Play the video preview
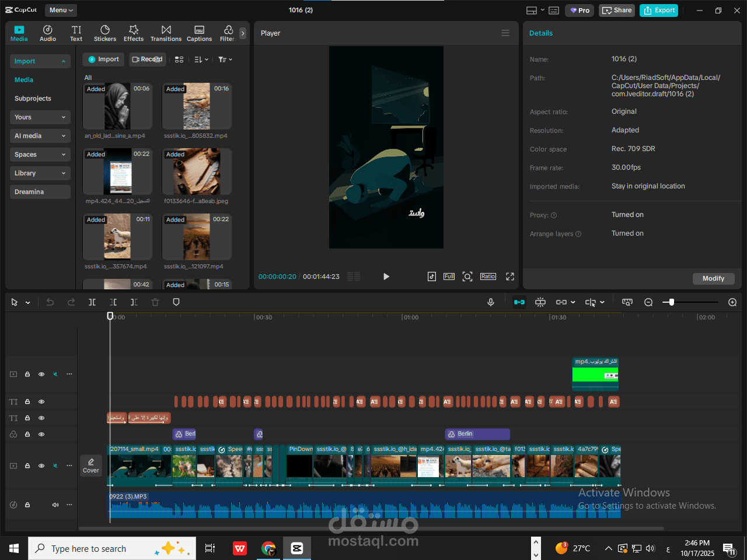The height and width of the screenshot is (560, 747). (x=386, y=276)
